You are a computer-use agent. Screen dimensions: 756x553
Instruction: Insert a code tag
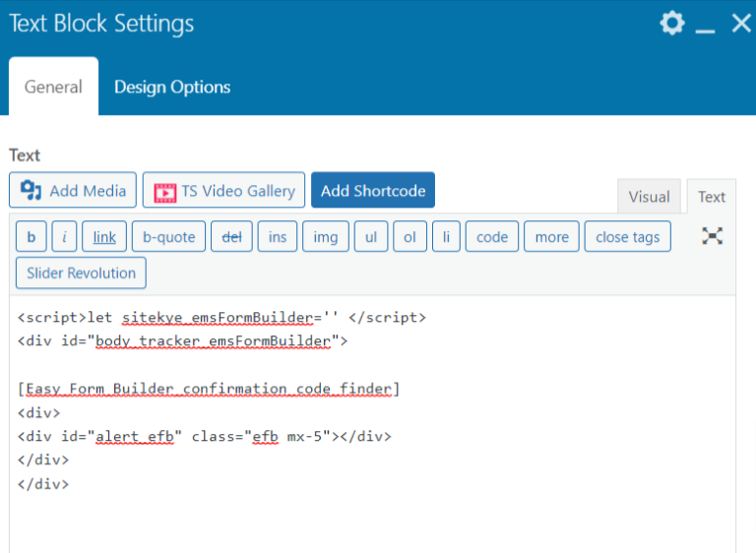coord(491,237)
